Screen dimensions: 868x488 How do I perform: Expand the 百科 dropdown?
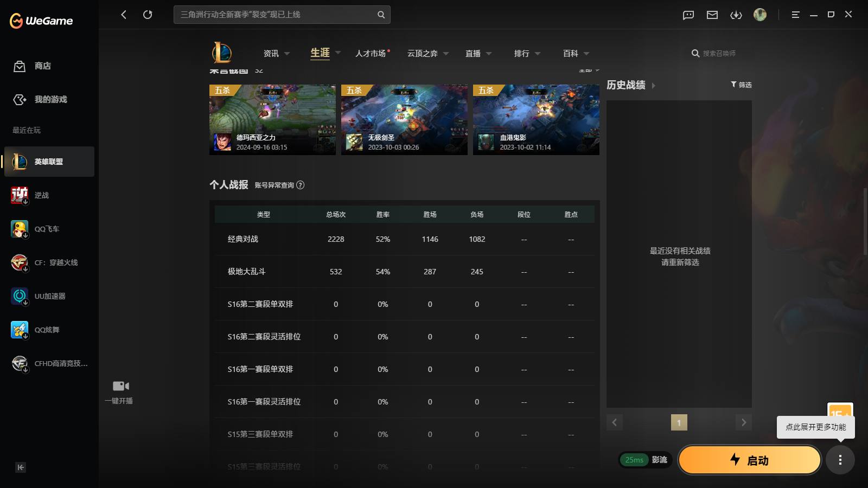586,54
